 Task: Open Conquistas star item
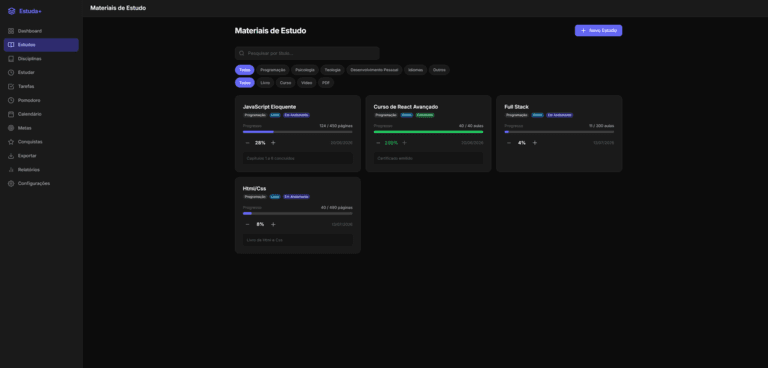point(41,142)
